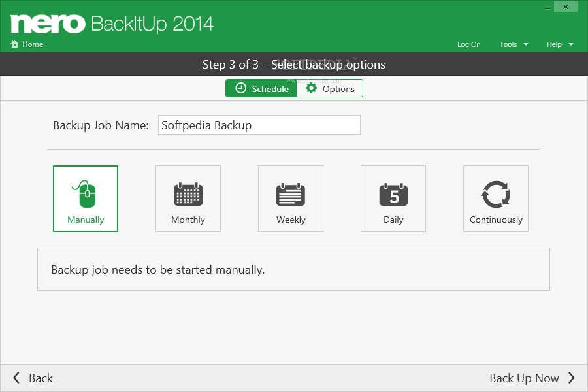
Task: Click the Backup Job Name input field
Action: (x=259, y=125)
